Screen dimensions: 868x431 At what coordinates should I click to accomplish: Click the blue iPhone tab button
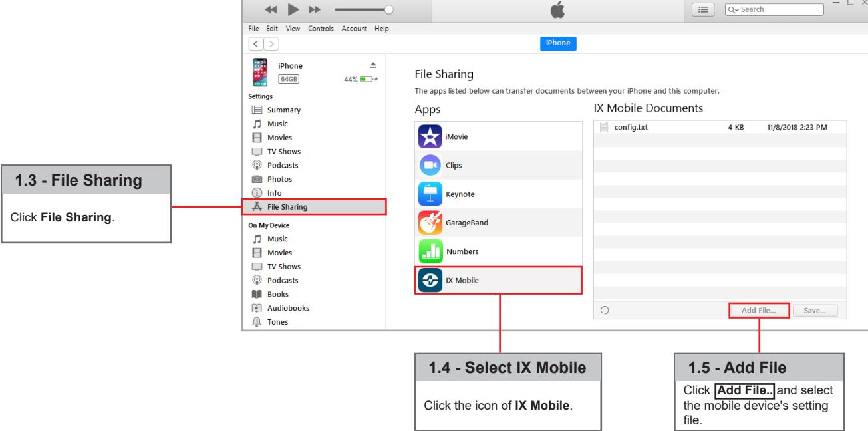[x=558, y=44]
